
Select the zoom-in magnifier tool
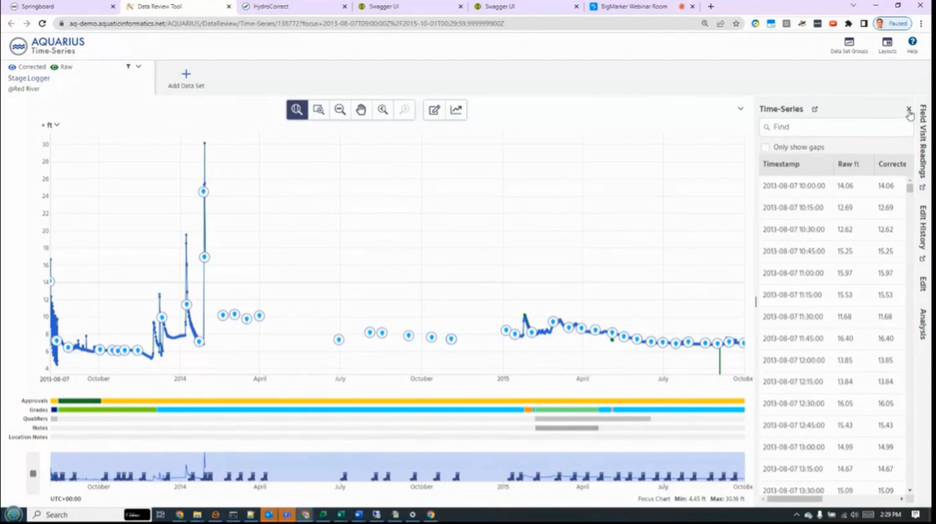[297, 110]
